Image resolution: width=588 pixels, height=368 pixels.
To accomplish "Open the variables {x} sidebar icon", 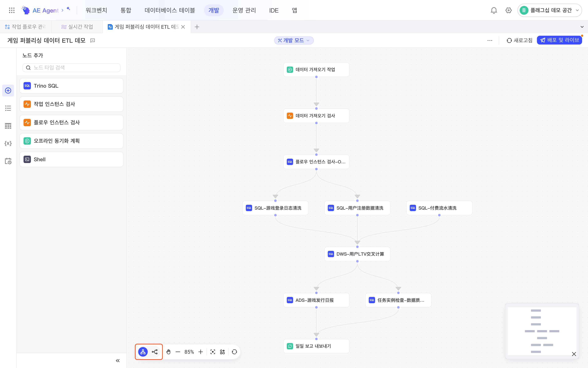I will [8, 143].
